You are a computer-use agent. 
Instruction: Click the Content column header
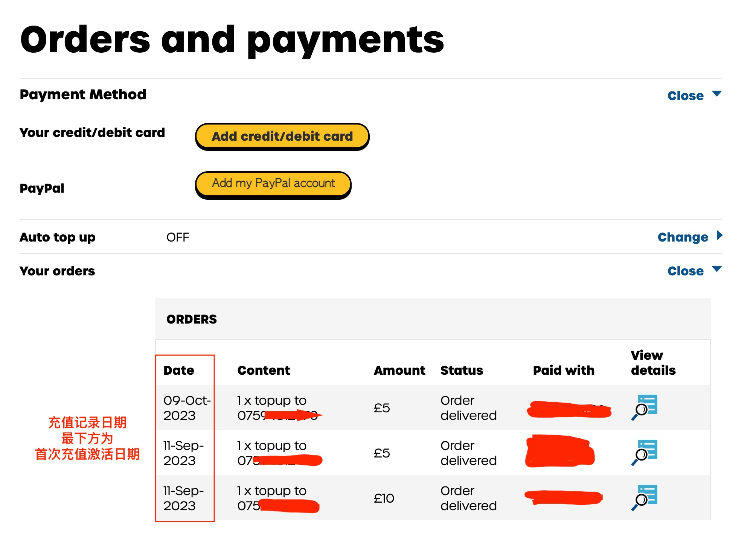pyautogui.click(x=264, y=370)
